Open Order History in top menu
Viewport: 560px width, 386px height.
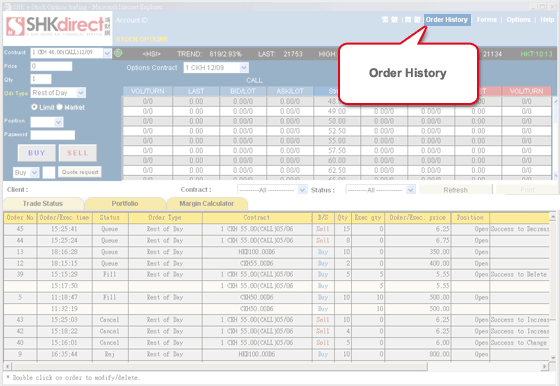(447, 20)
